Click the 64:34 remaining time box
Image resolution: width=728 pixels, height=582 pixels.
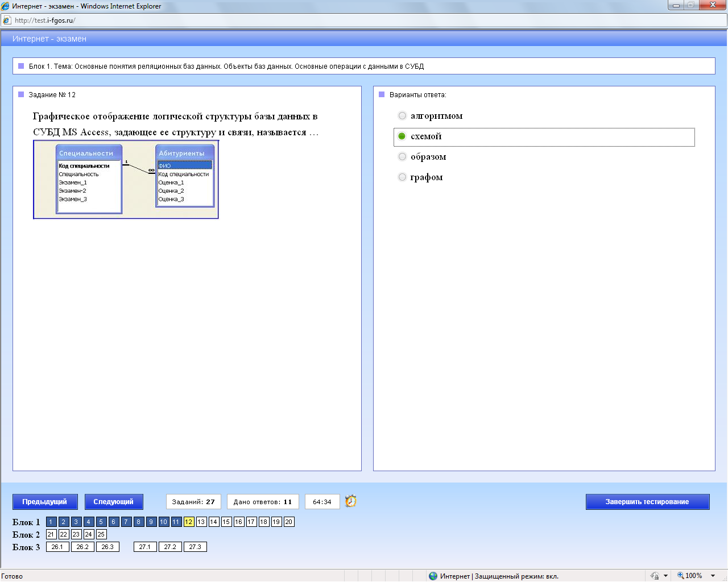pos(322,502)
